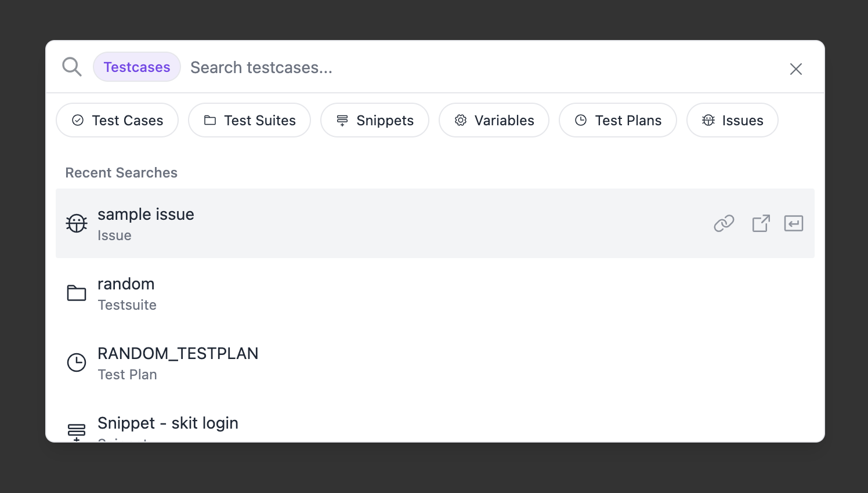The width and height of the screenshot is (868, 493).
Task: Click the folder icon next to random testsuite
Action: coord(76,292)
